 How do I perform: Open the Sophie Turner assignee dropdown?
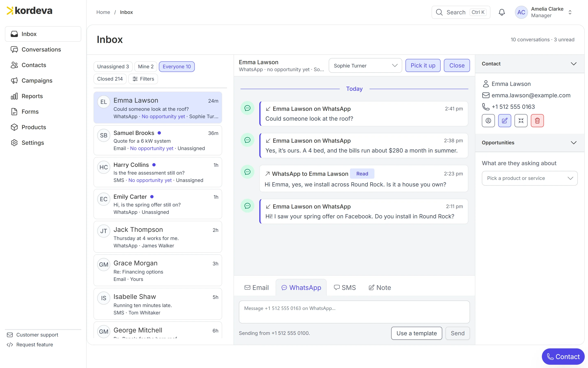(365, 65)
